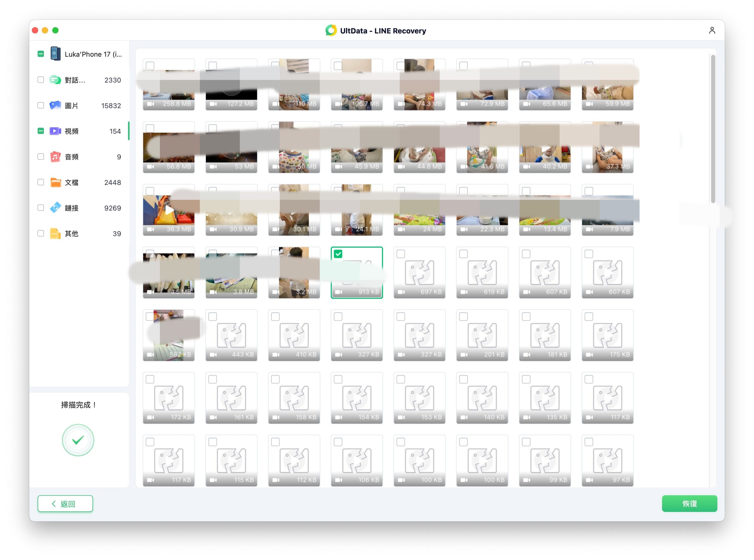Select the red audio music icon
This screenshot has width=754, height=560.
coord(55,157)
